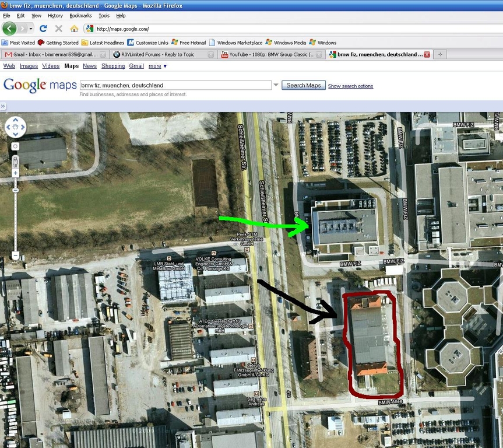Open the Edit menu
Viewport: 503px width, 448px height.
point(20,15)
